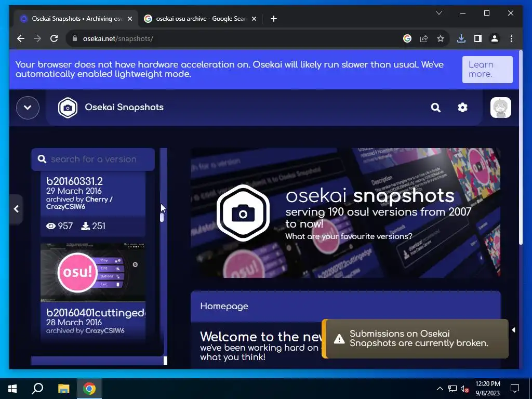Image resolution: width=532 pixels, height=399 pixels.
Task: Switch to the Osekai Snapshots browser tab
Action: tap(76, 19)
